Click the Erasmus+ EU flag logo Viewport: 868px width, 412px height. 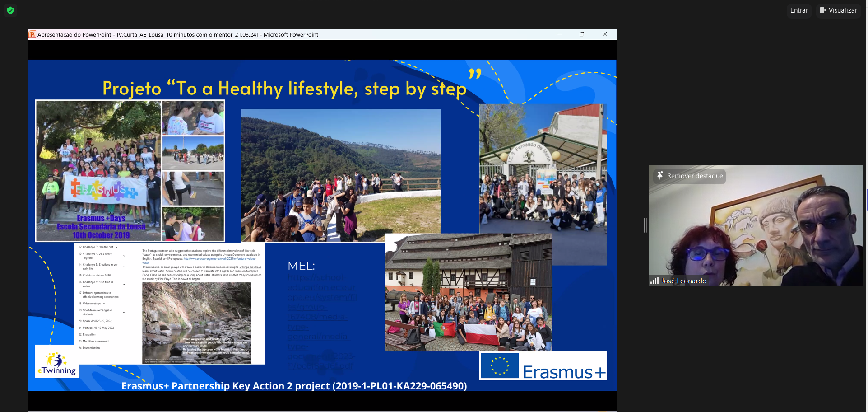(x=543, y=366)
